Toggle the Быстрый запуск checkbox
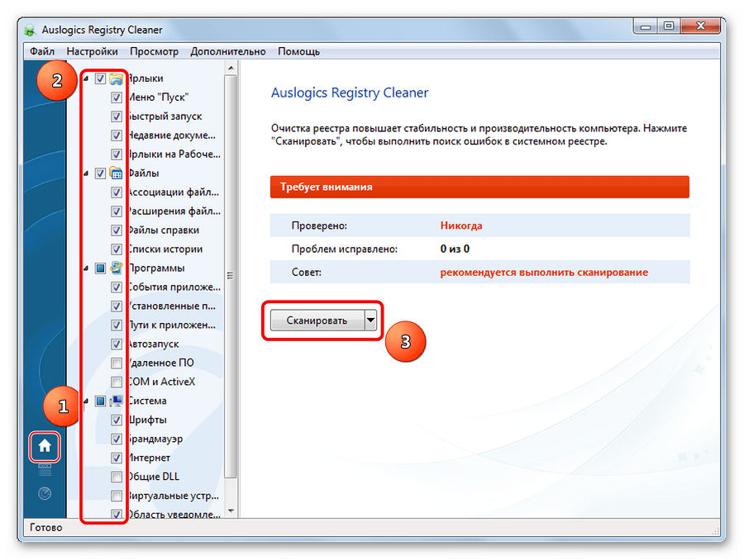The width and height of the screenshot is (744, 560). pyautogui.click(x=117, y=116)
